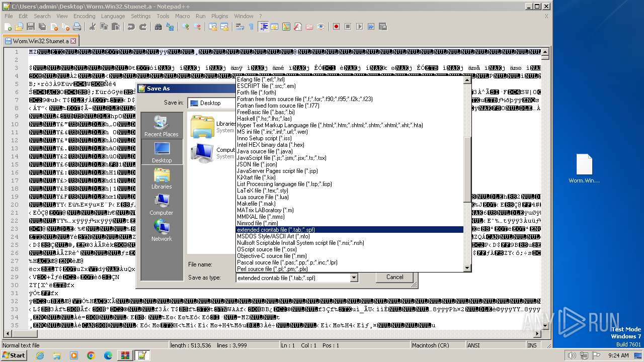Click the Replace toolbar icon
Viewport: 644px width, 362px height.
pos(170,27)
